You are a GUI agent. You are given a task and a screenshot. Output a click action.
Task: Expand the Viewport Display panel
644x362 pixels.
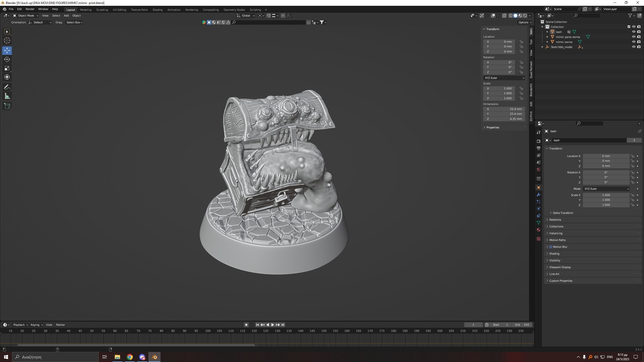[560, 267]
